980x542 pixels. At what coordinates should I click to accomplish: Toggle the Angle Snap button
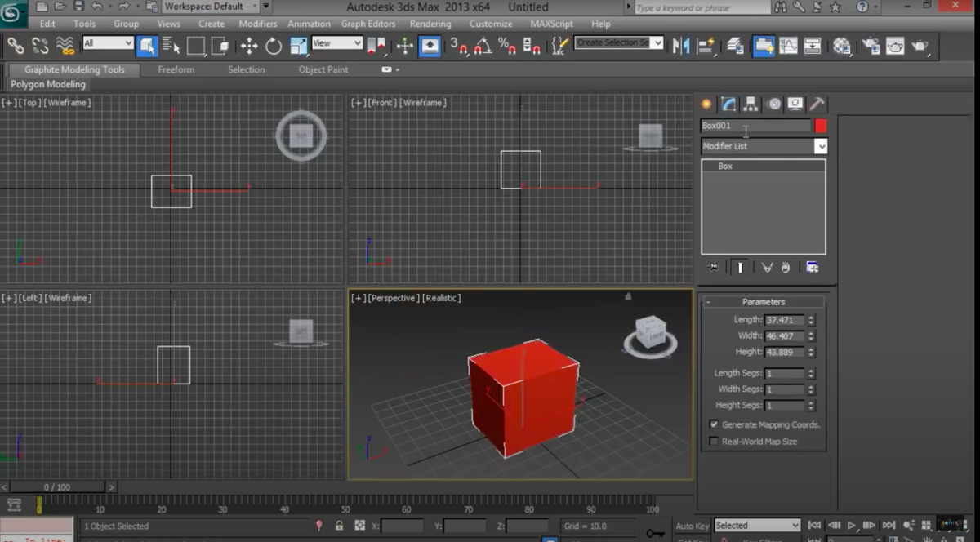coord(483,46)
